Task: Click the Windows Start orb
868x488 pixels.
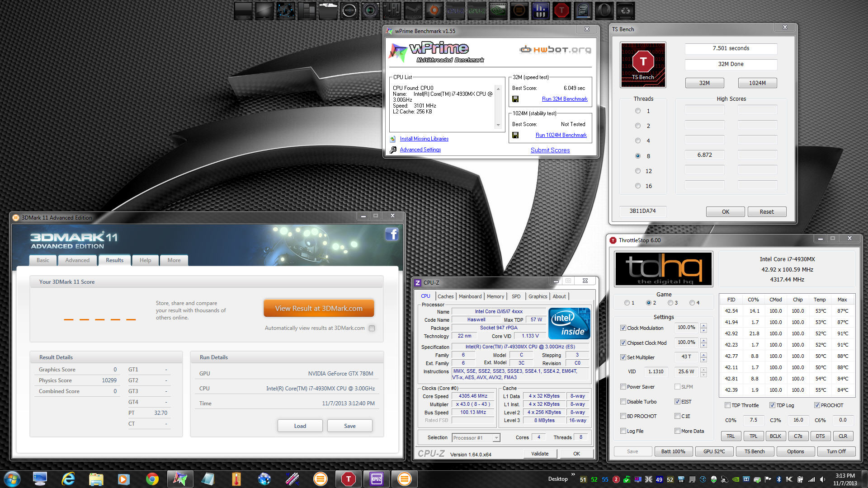Action: click(12, 479)
